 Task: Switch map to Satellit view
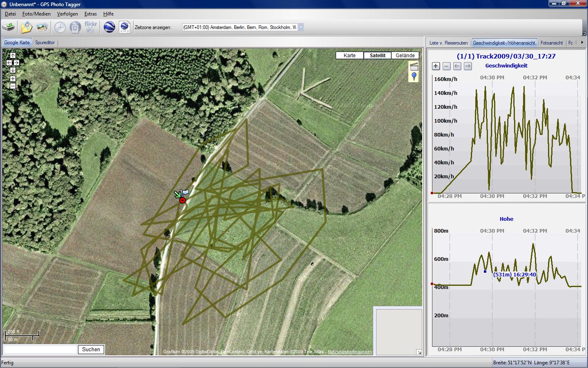(377, 56)
